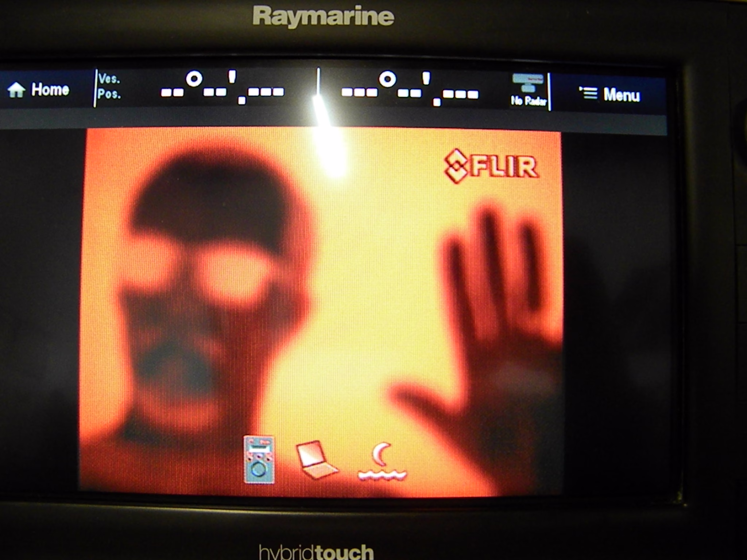Image resolution: width=747 pixels, height=560 pixels.
Task: Open the Menu button
Action: coord(609,94)
